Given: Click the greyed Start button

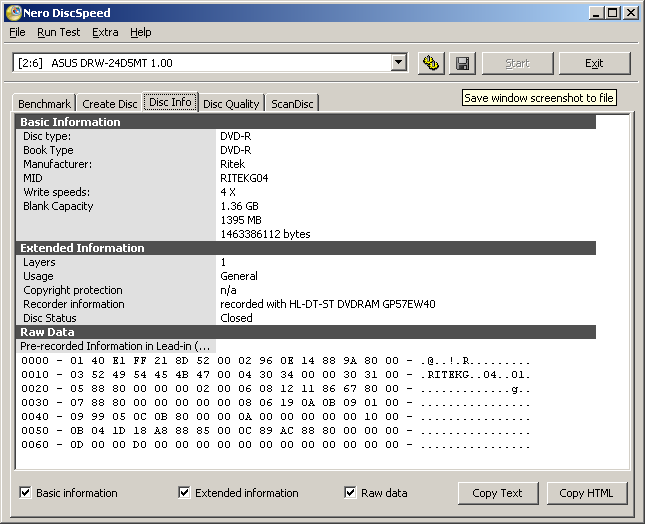Looking at the screenshot, I should click(x=517, y=63).
